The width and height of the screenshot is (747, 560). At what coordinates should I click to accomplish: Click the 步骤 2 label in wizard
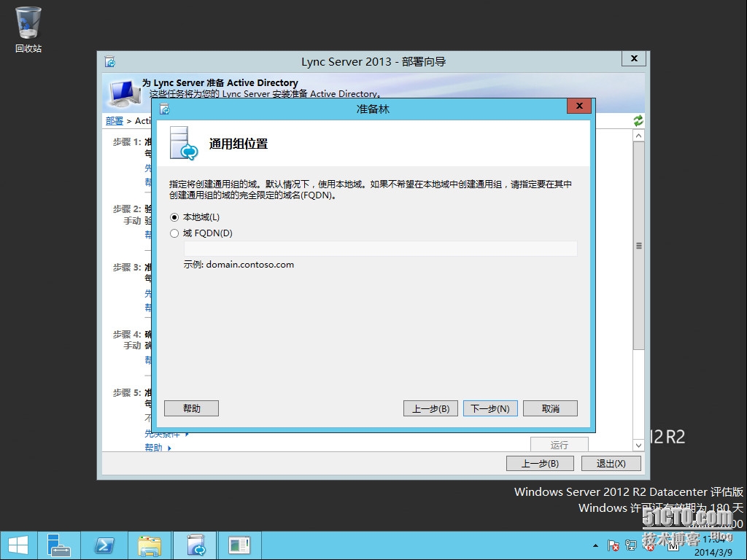(x=127, y=209)
